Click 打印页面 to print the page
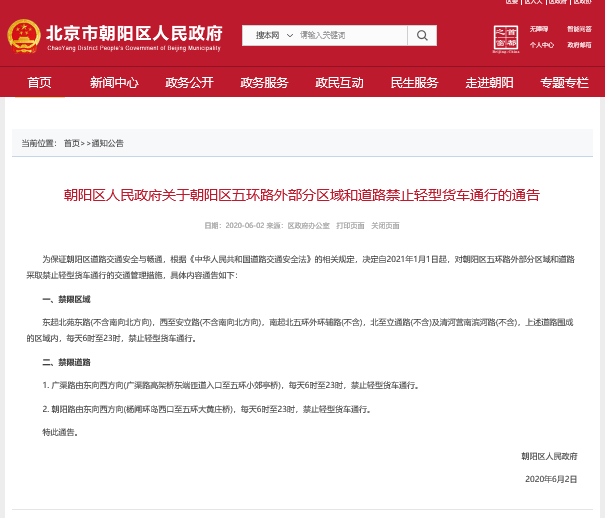Image resolution: width=605 pixels, height=518 pixels. [350, 226]
